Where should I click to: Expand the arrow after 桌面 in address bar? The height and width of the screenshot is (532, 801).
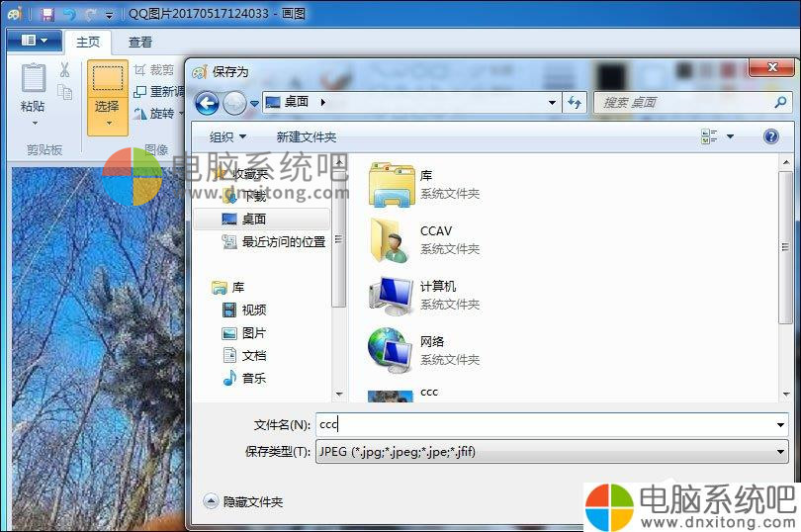coord(322,102)
